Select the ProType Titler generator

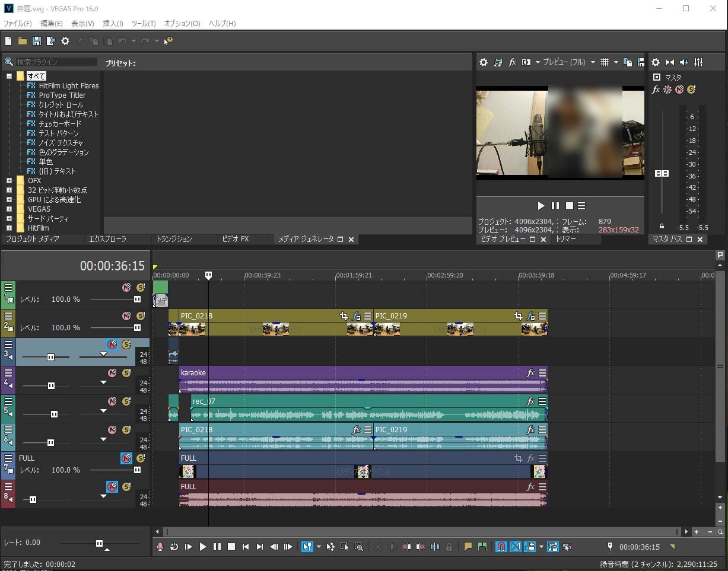point(62,95)
